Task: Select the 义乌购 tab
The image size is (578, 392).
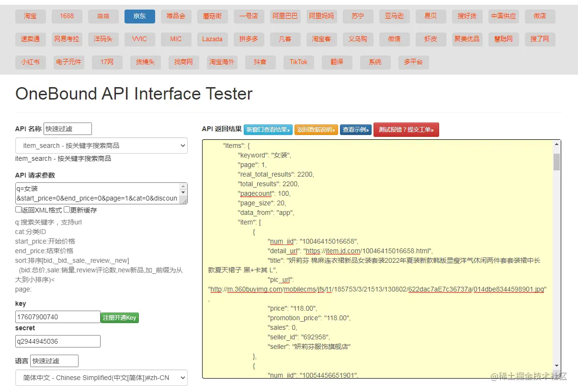Action: point(358,39)
